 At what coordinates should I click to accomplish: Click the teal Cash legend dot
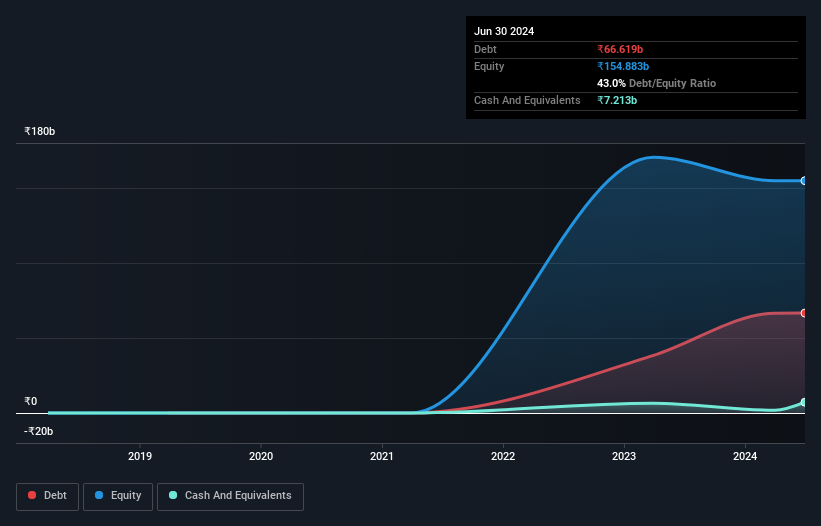coord(173,495)
